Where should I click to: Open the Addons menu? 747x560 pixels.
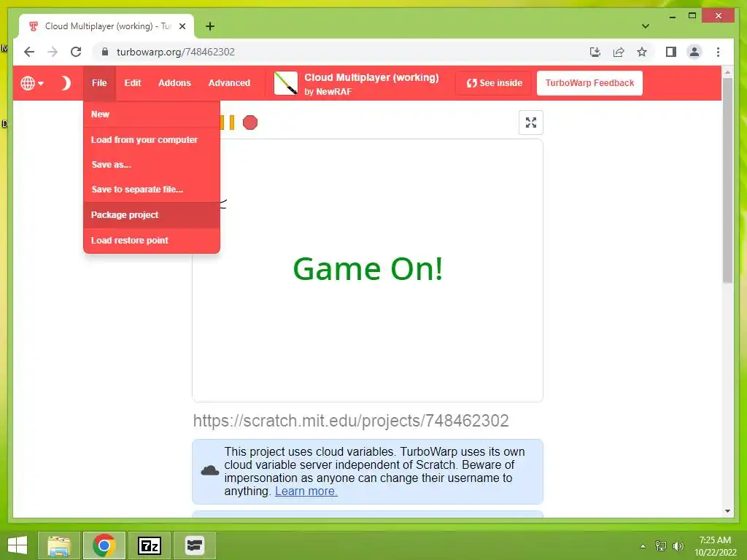(x=174, y=83)
